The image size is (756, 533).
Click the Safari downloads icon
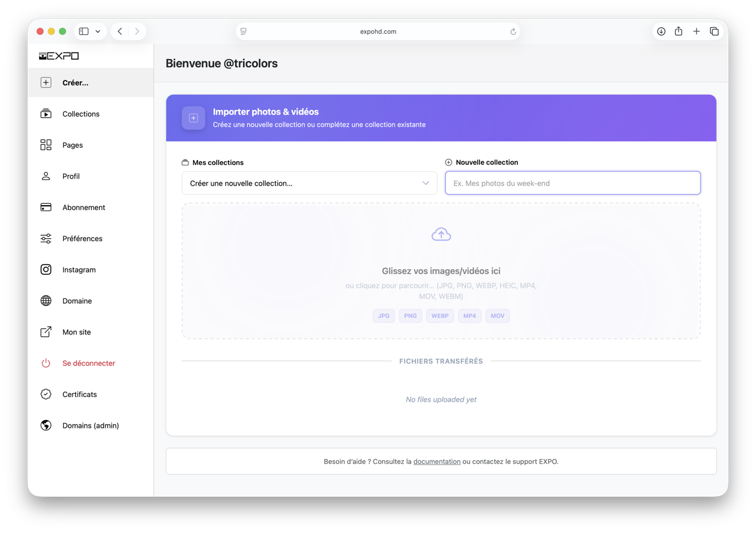click(x=661, y=31)
